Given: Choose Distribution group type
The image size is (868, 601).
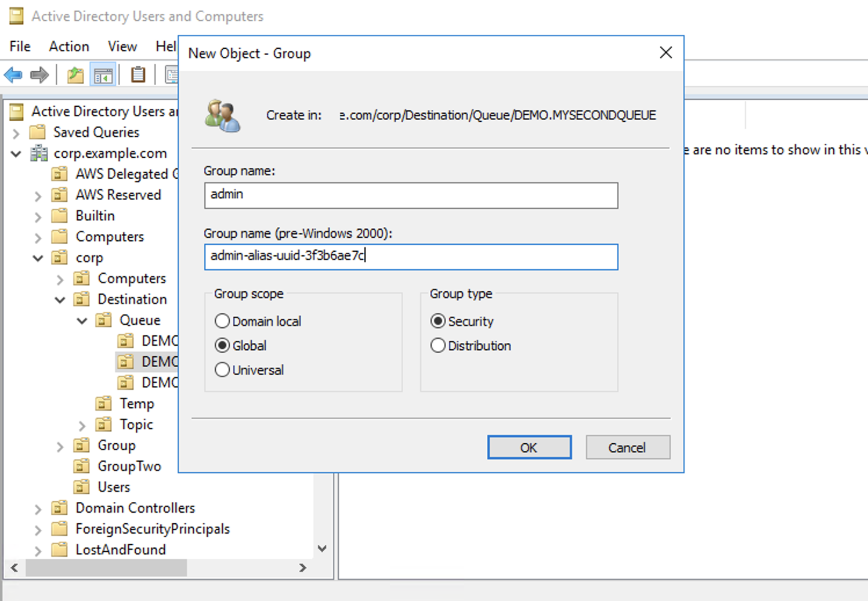Looking at the screenshot, I should click(438, 345).
